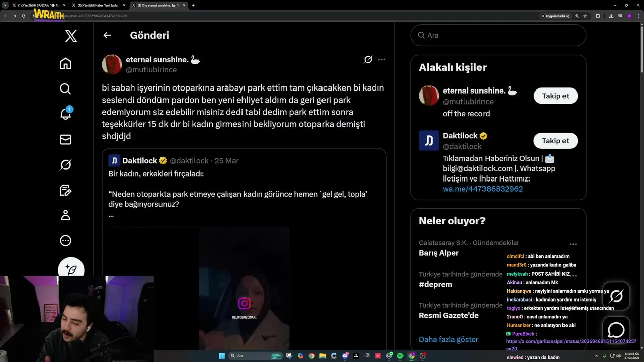The width and height of the screenshot is (644, 362).
Task: Click the X logo in the sidebar
Action: [71, 36]
